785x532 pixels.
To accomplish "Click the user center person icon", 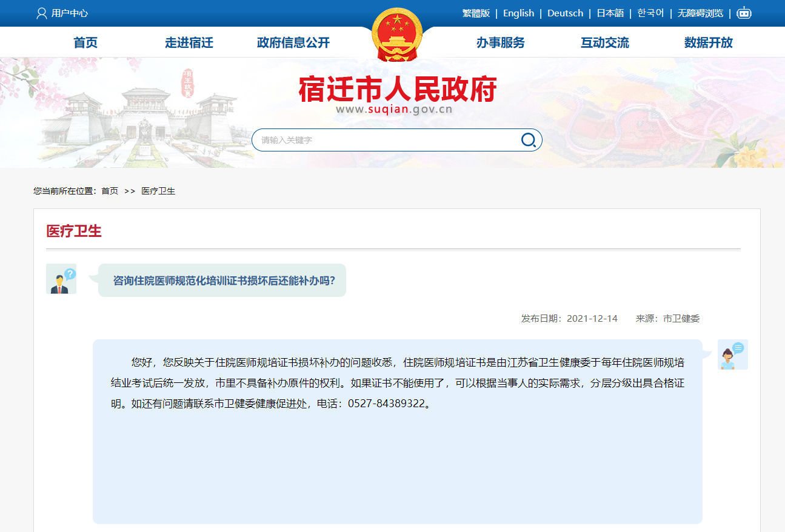I will 42,13.
